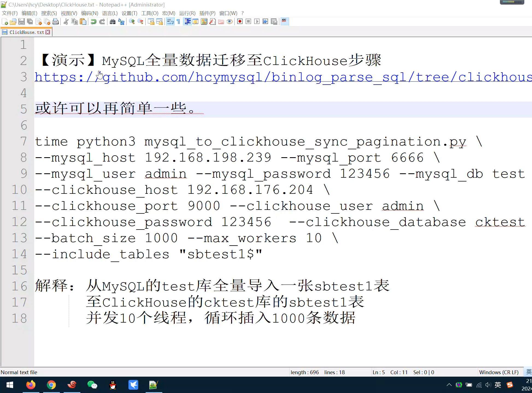532x393 pixels.
Task: Open Find dialog via binoculars icon
Action: click(x=113, y=22)
